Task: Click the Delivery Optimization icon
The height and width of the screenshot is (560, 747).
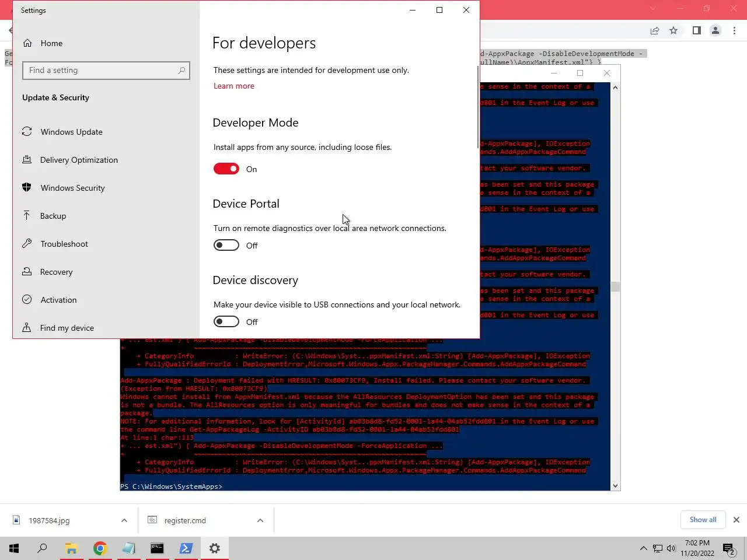Action: point(27,159)
